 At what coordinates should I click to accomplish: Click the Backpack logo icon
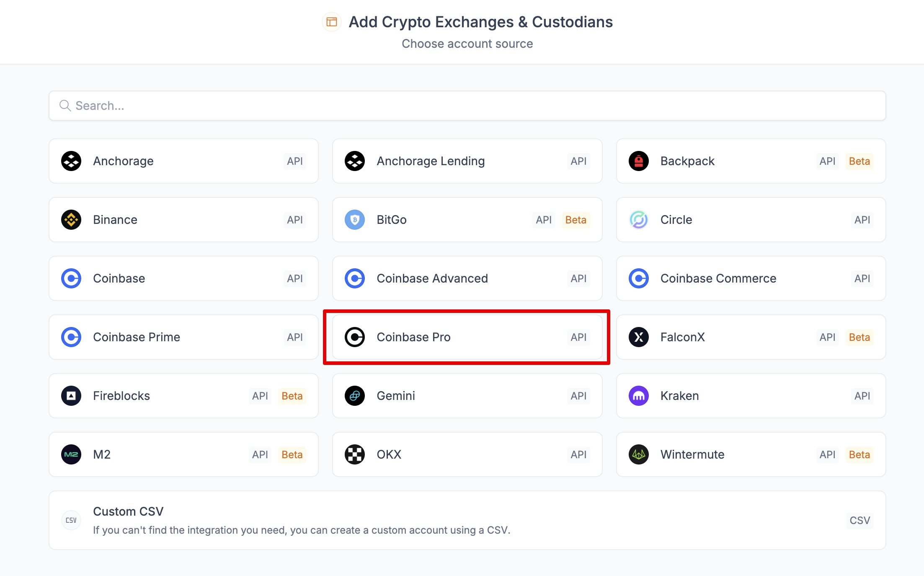(x=639, y=161)
